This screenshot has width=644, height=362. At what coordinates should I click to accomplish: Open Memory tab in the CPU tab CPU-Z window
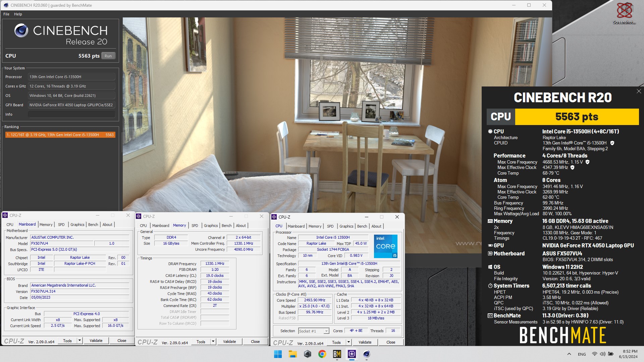[x=315, y=226]
